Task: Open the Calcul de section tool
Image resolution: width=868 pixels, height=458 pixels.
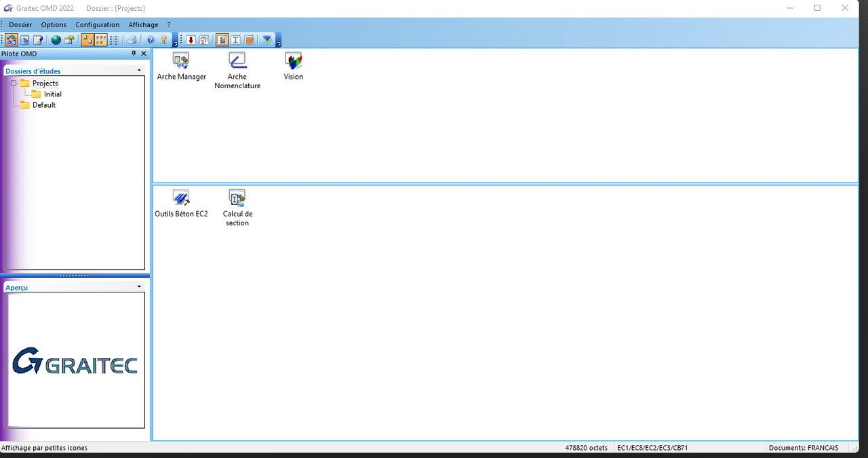Action: click(237, 208)
